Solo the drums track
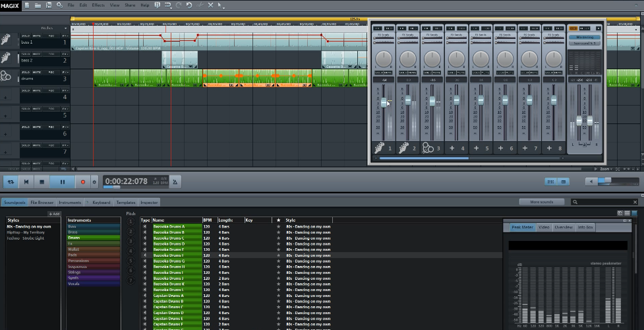 tap(26, 72)
